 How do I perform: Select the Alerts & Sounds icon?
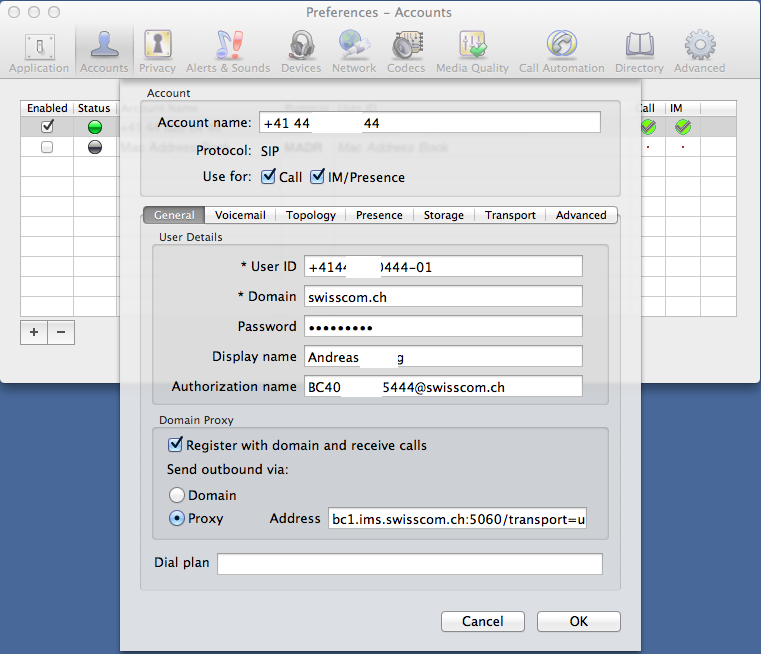click(228, 45)
